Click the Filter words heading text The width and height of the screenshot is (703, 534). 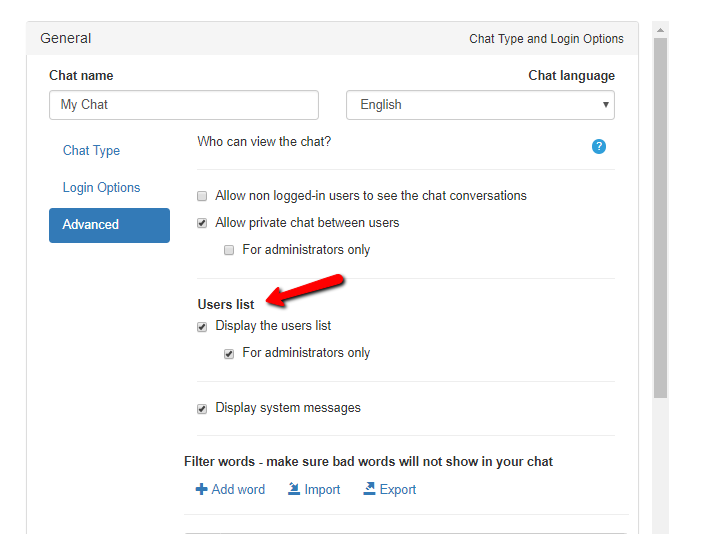368,462
